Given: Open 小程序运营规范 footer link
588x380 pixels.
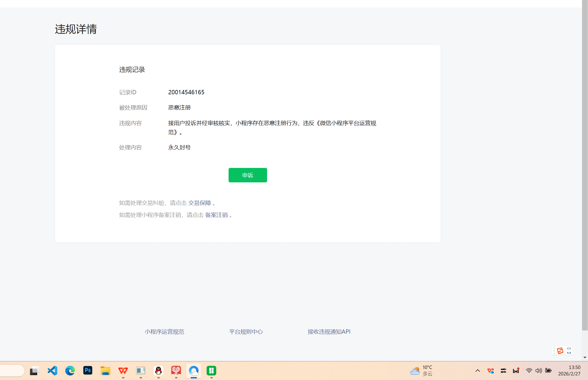Looking at the screenshot, I should [x=164, y=332].
